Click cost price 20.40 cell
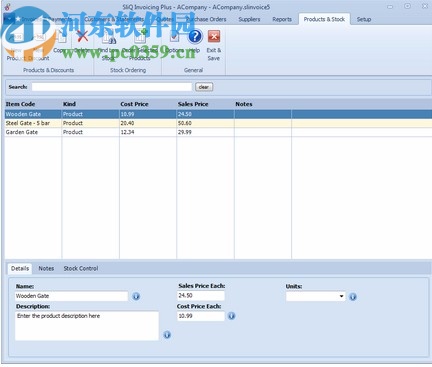The image size is (432, 367). 148,123
